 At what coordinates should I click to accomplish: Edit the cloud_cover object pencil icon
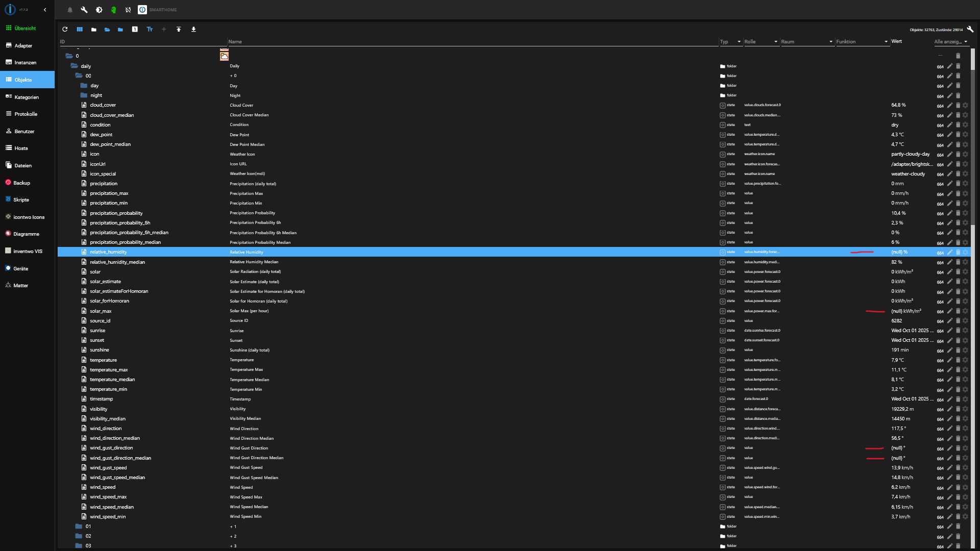tap(950, 106)
